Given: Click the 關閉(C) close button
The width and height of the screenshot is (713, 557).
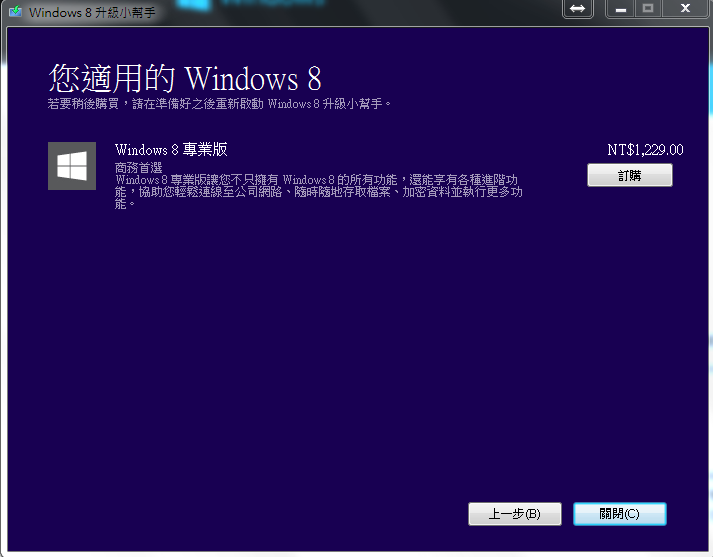Looking at the screenshot, I should (620, 514).
